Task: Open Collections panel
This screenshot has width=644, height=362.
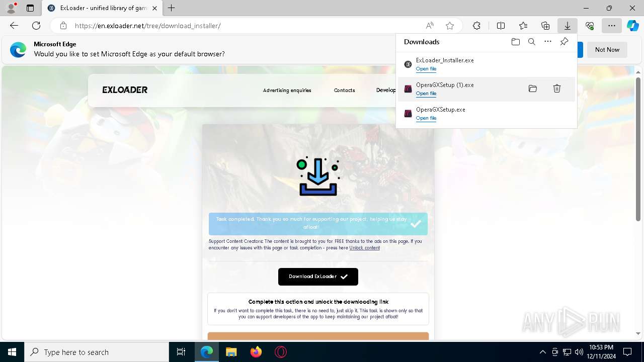Action: [x=545, y=26]
